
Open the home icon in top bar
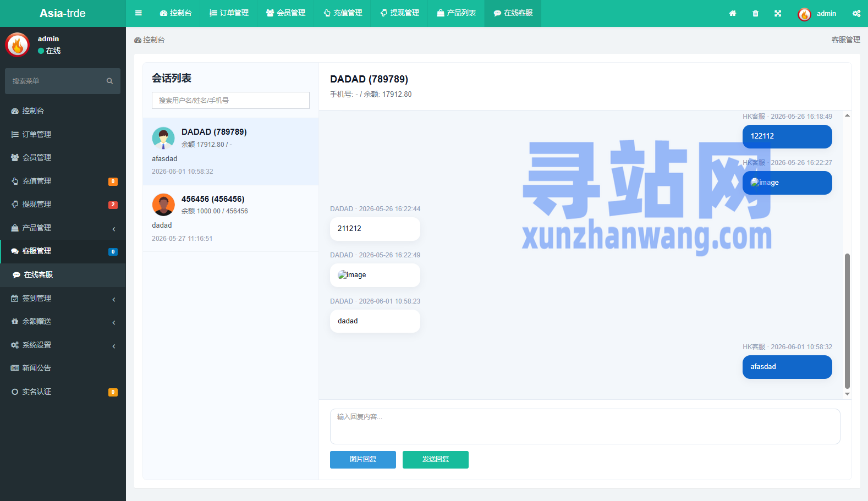[x=733, y=13]
